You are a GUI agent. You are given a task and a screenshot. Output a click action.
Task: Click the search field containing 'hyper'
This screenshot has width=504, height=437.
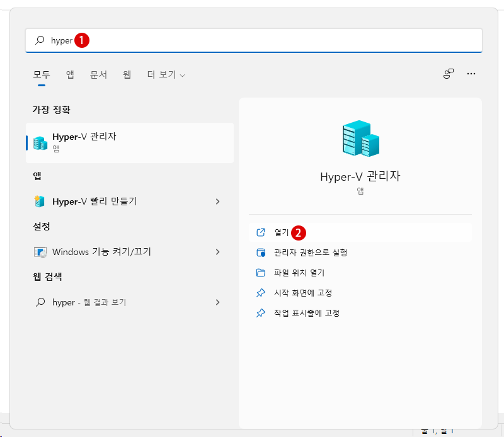pos(254,40)
